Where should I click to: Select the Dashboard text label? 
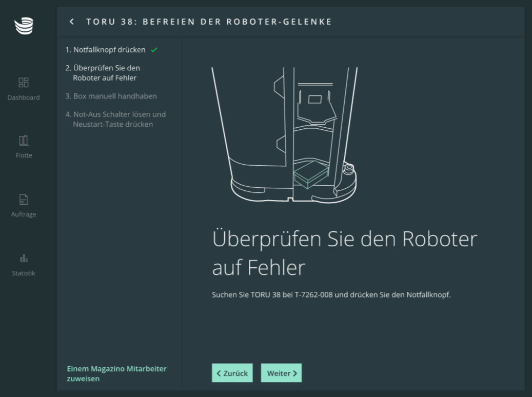(24, 97)
